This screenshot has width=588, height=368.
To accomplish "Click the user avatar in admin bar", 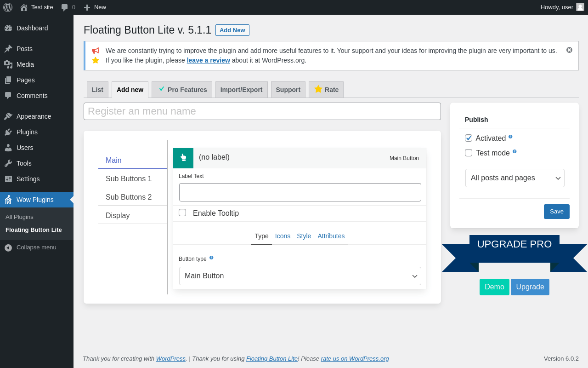I will 580,7.
